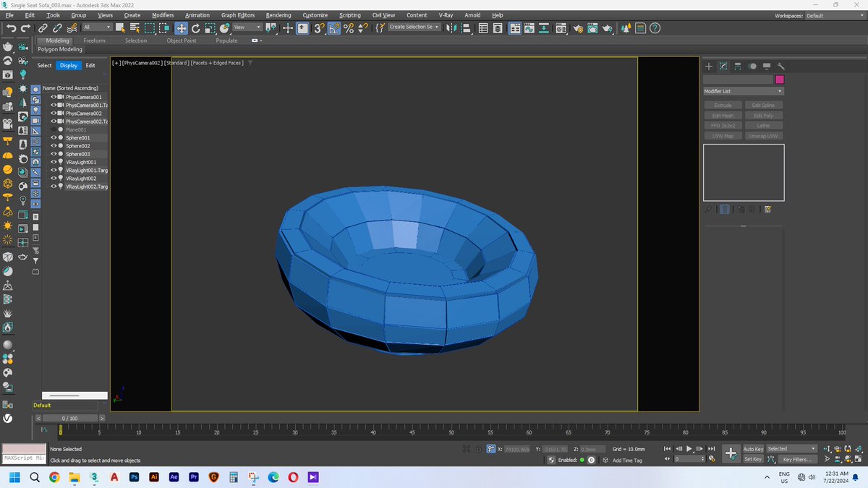Screen dimensions: 868x488
Task: Open the V-Ray menu
Action: (446, 15)
